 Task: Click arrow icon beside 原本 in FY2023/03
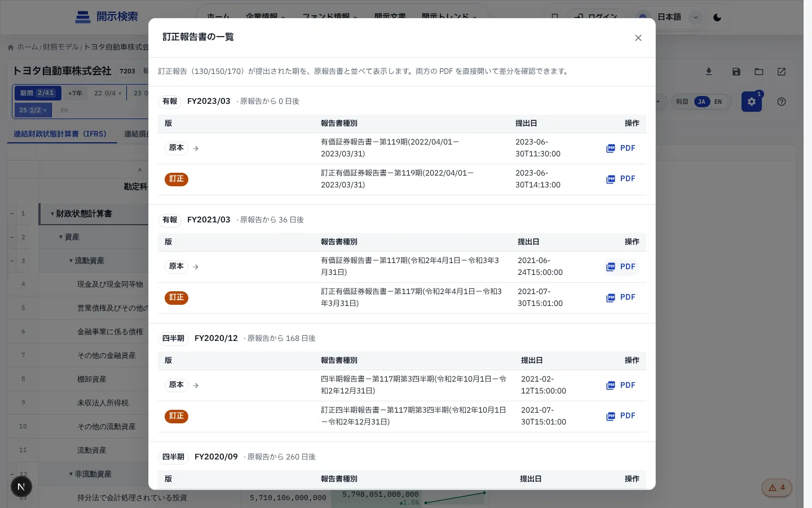point(196,148)
